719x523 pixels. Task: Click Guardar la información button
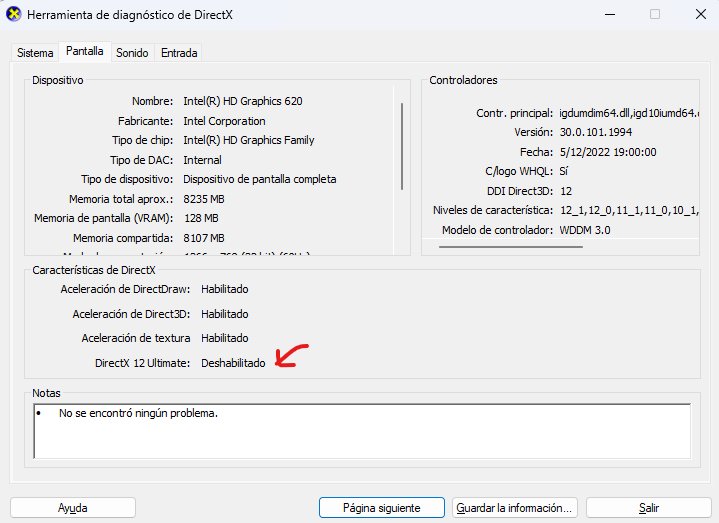pyautogui.click(x=514, y=508)
